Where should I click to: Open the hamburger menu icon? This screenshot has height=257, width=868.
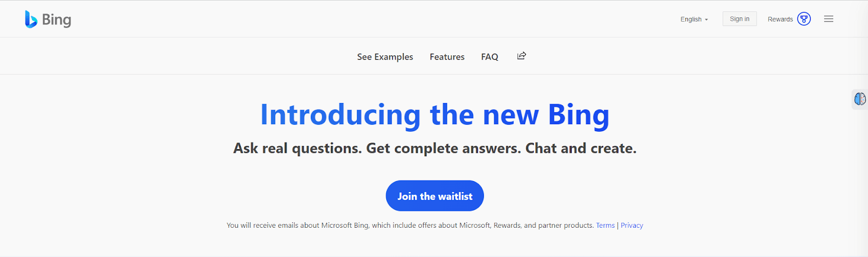click(828, 19)
